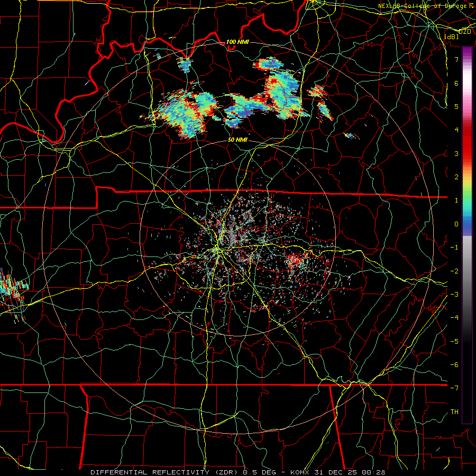This screenshot has height=476, width=476.
Task: Click the "[dB]" unit label above scale
Action: [451, 36]
